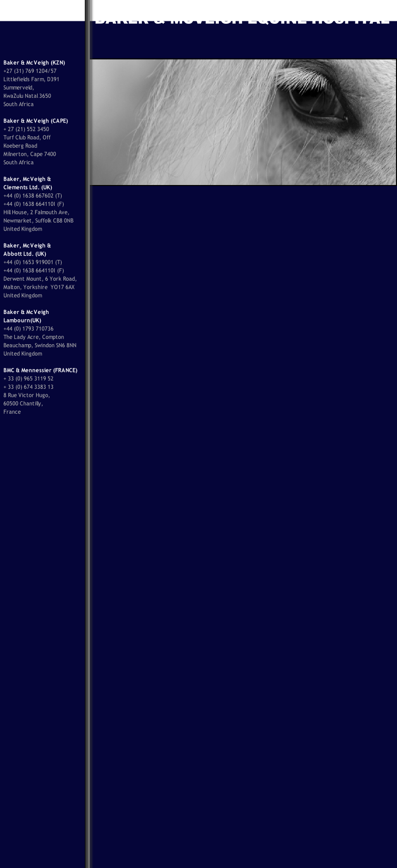This screenshot has height=868, width=397.
Task: Select the Derwent Mount, 6 York Road address
Action: coord(40,279)
